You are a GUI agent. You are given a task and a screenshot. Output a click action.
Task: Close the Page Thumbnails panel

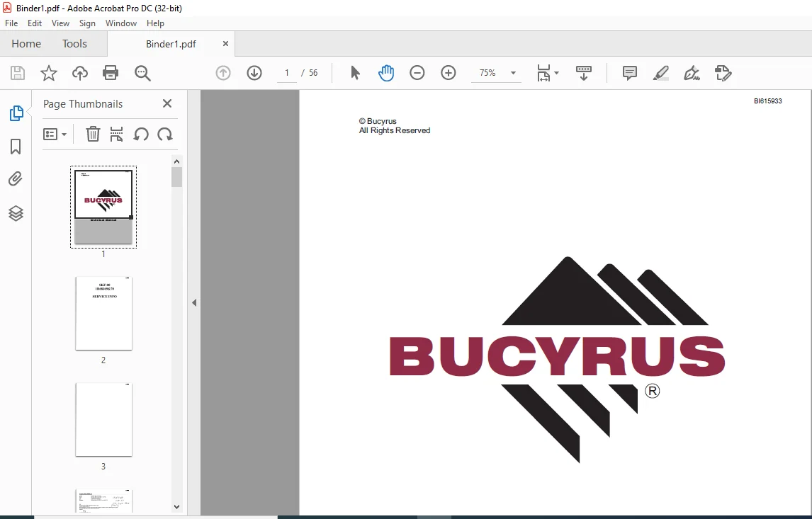click(x=167, y=103)
